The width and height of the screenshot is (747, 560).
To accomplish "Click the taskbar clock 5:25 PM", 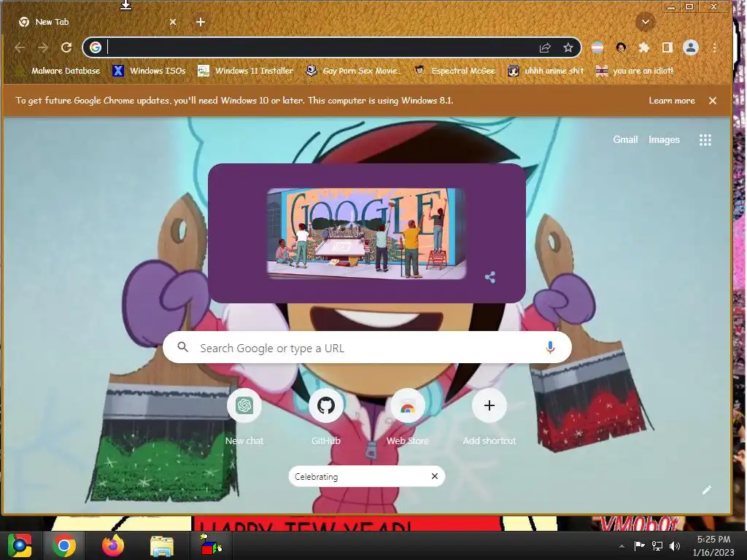I will (713, 545).
